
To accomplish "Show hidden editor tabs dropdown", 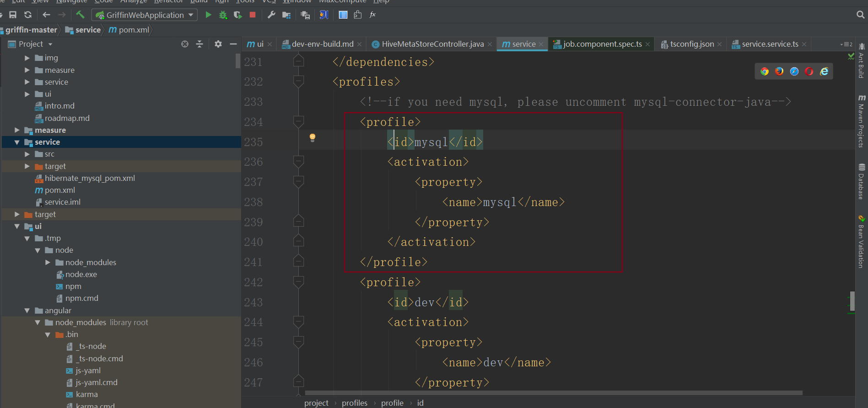I will coord(846,44).
